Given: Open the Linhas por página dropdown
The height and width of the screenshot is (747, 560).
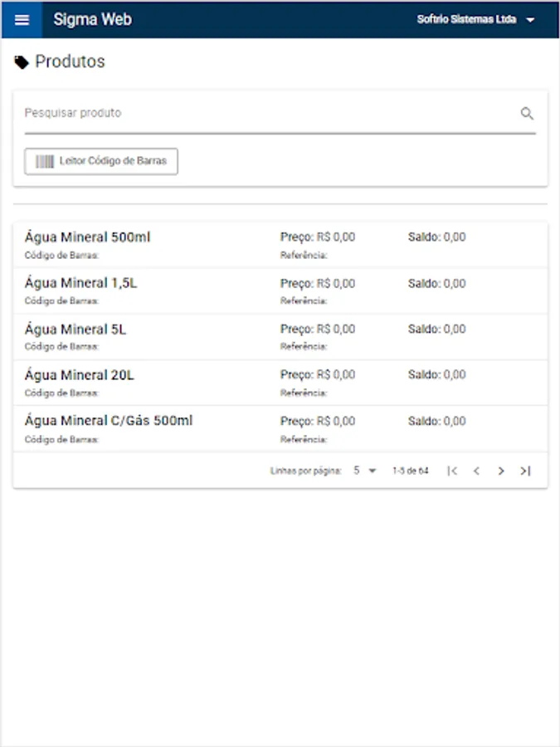Looking at the screenshot, I should pos(364,471).
